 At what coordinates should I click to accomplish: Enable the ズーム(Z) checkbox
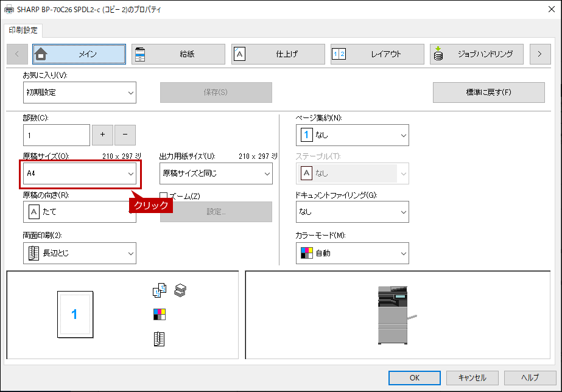coord(163,196)
